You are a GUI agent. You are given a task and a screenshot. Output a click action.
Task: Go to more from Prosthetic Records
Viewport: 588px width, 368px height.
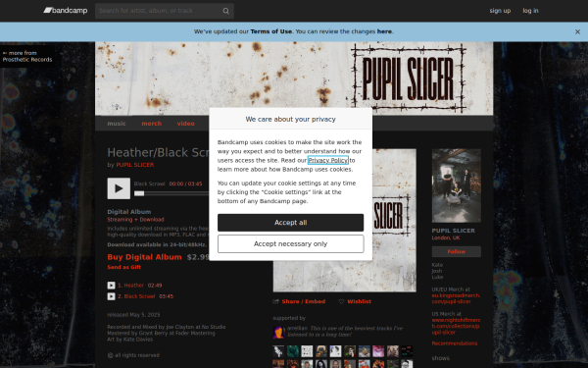point(27,56)
